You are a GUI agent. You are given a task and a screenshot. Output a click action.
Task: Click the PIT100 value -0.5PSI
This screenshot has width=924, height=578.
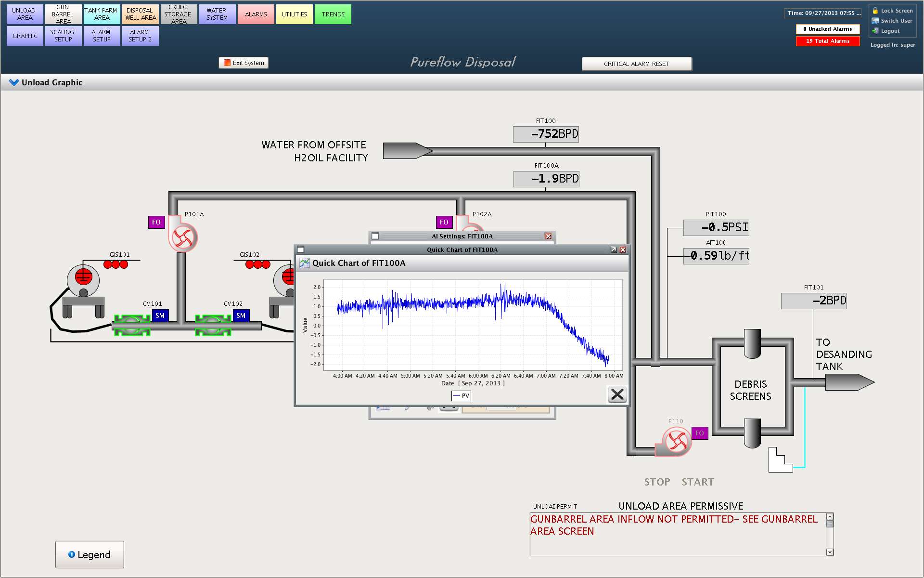(x=716, y=227)
